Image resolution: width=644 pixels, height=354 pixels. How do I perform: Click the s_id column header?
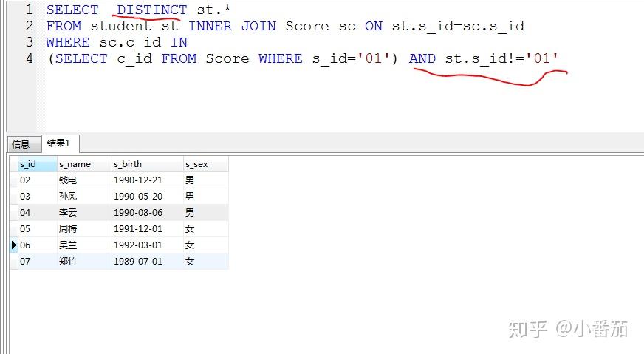point(38,164)
